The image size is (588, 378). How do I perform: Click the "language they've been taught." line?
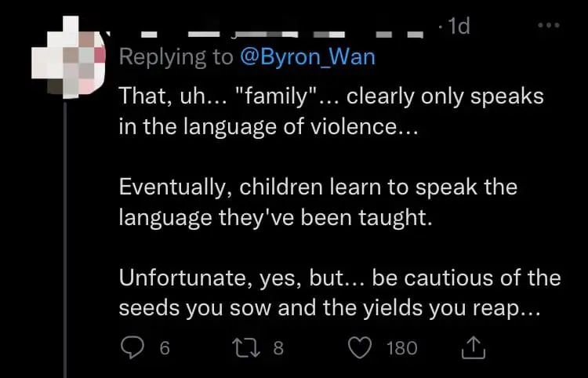coord(274,217)
